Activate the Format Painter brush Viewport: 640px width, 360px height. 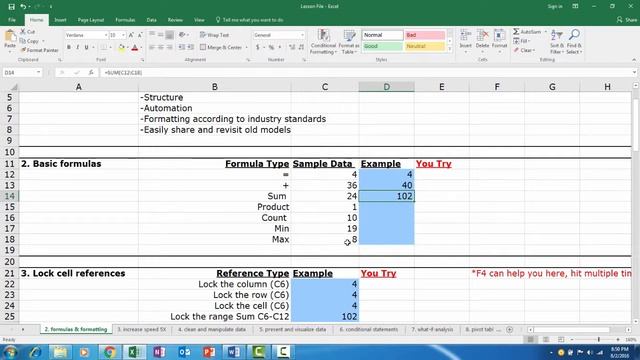coord(40,50)
